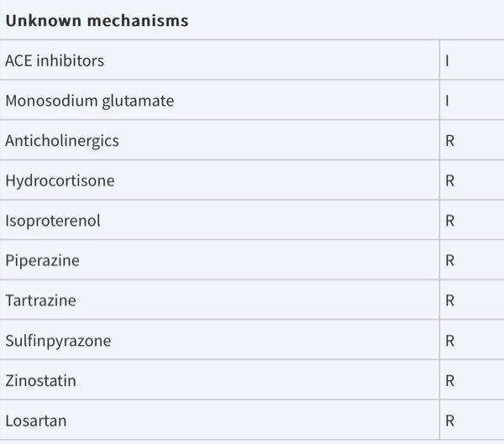Select the Tartrazine entry

41,300
